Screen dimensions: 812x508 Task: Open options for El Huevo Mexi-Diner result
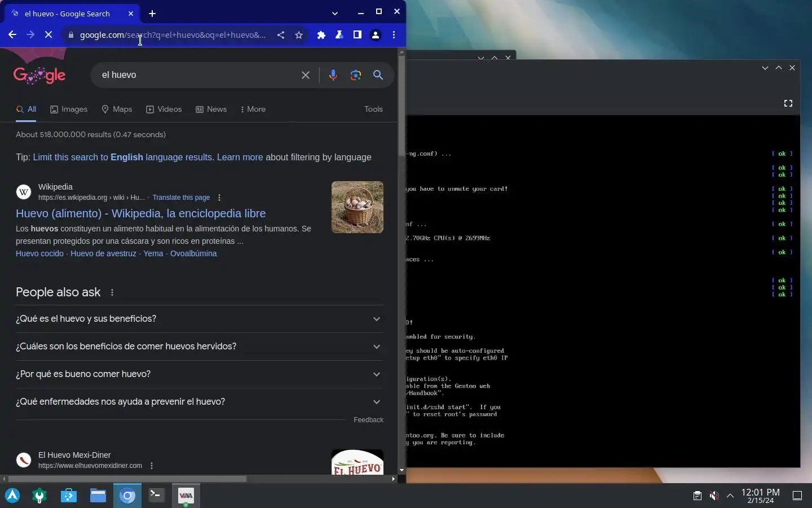point(152,466)
